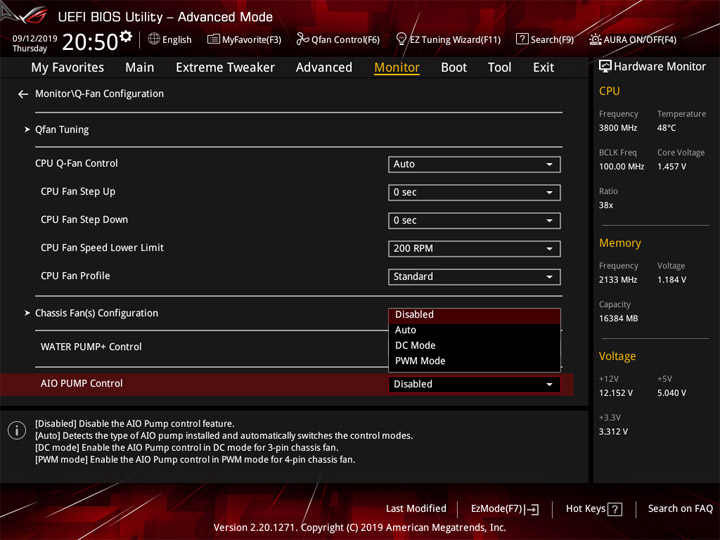Click the CPU temperature value 48°C
Viewport: 720px width, 540px height.
click(x=666, y=128)
